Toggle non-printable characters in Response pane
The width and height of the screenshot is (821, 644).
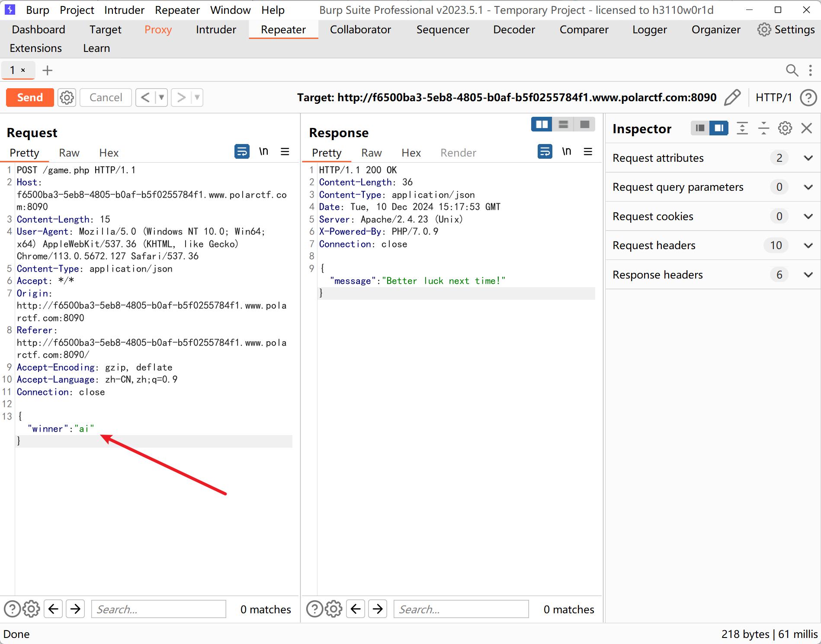click(x=566, y=152)
